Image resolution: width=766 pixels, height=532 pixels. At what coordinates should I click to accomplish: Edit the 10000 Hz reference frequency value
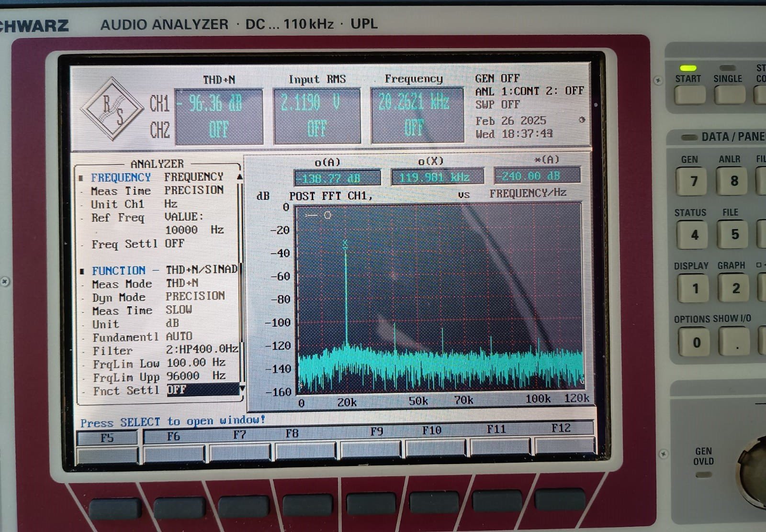coord(194,230)
